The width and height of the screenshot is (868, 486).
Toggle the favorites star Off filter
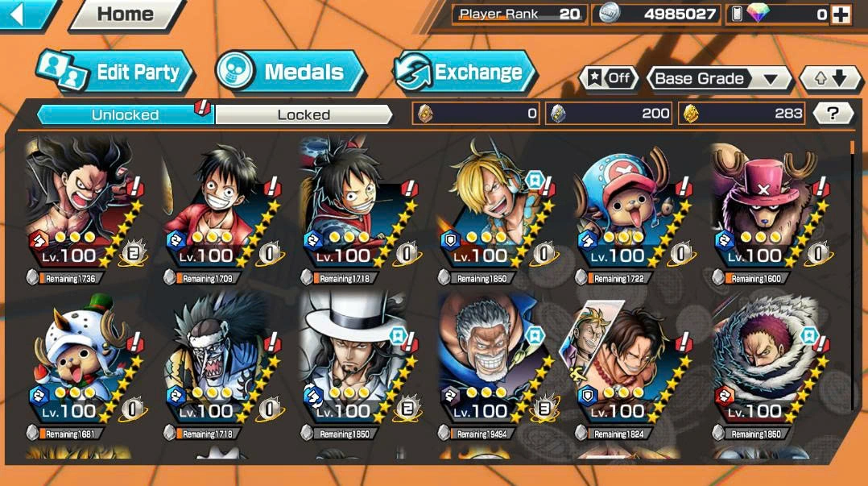tap(609, 78)
